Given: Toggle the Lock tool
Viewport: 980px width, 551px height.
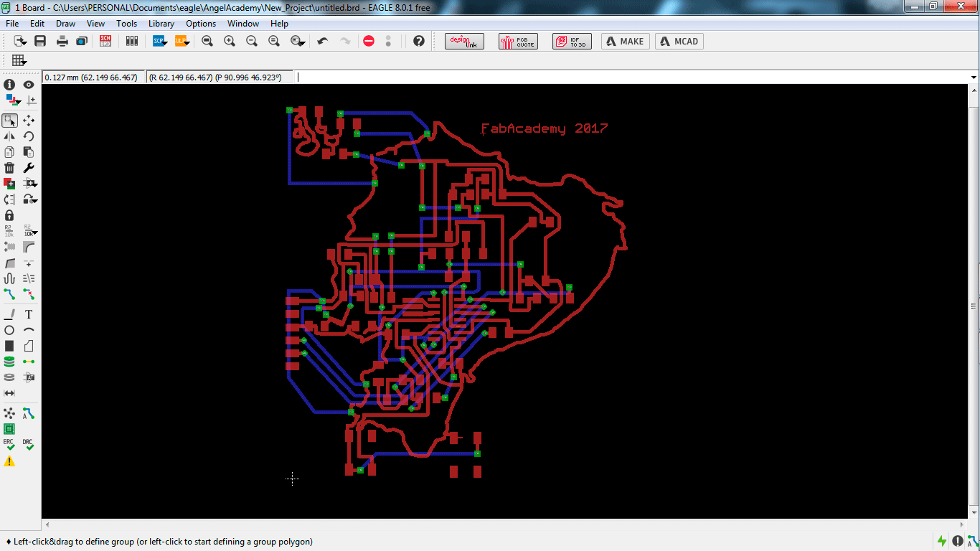Looking at the screenshot, I should 9,215.
